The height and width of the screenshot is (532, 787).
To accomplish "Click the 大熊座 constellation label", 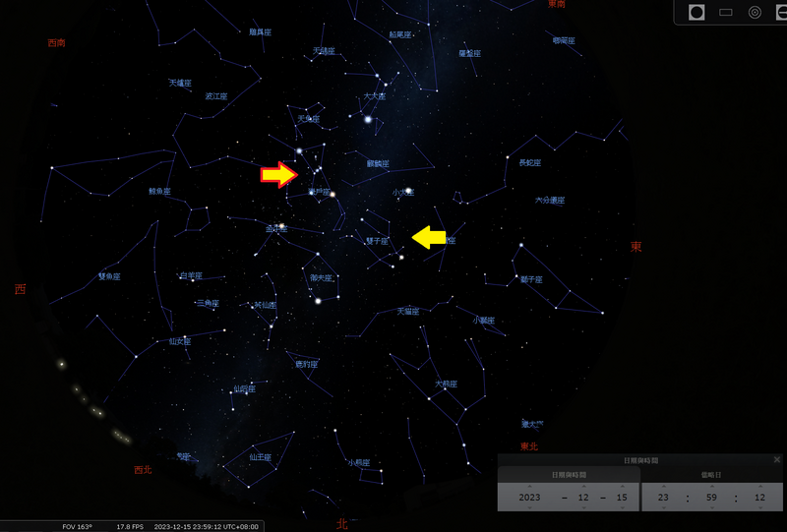I will click(447, 384).
